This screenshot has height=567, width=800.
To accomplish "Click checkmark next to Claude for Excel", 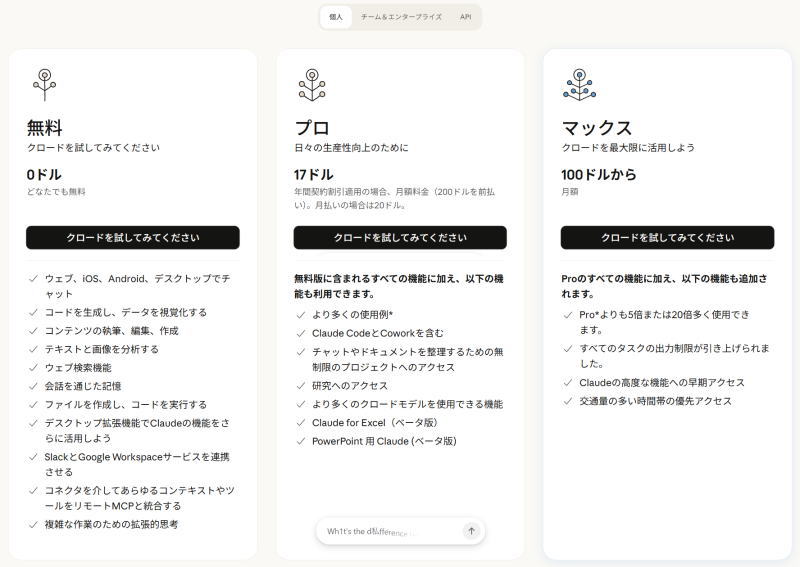I will pos(300,423).
